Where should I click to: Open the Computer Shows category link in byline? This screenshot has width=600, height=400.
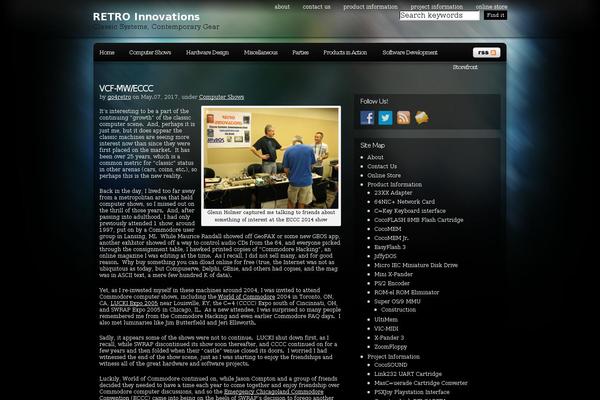click(221, 97)
